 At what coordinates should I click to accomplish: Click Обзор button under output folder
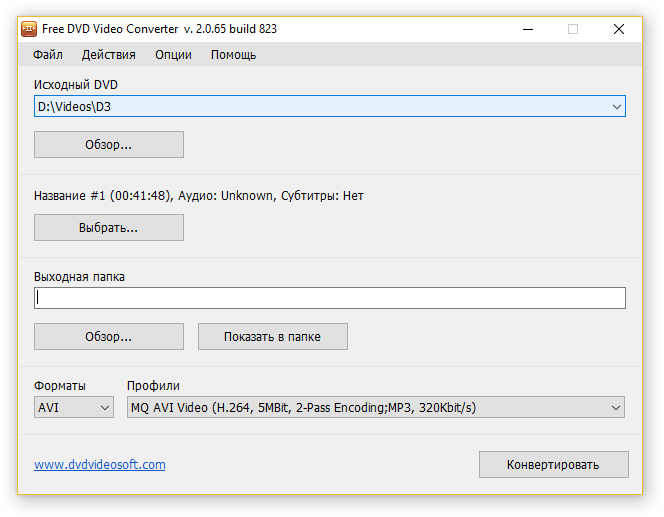[109, 337]
